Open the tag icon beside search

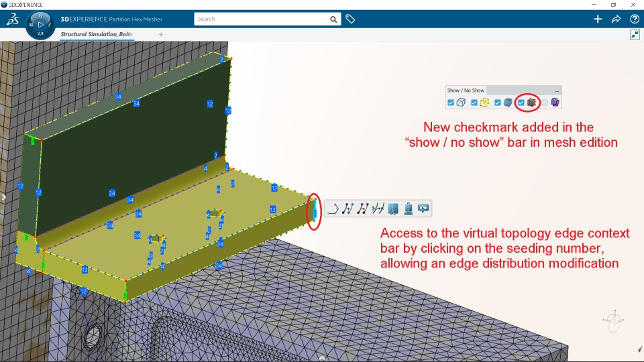point(350,19)
